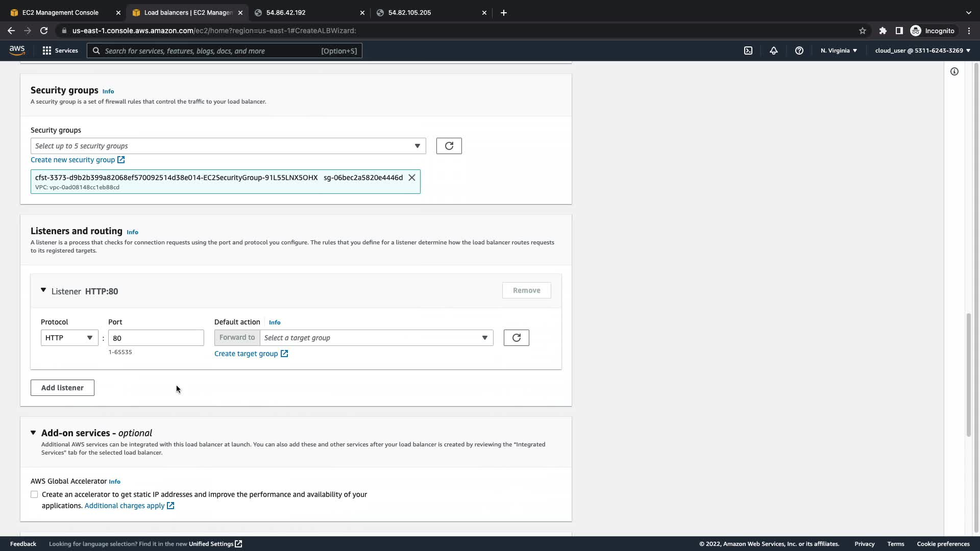
Task: Refresh the target group list
Action: [x=516, y=338]
